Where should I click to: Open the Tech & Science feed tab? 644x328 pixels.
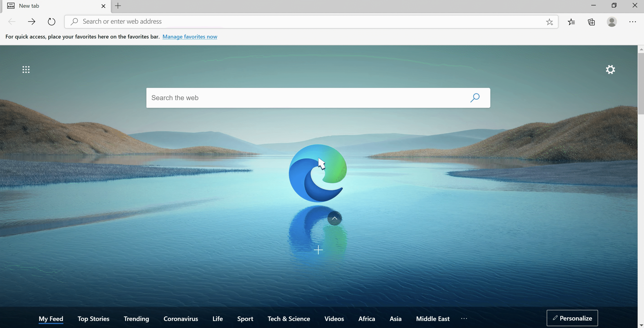pyautogui.click(x=289, y=319)
